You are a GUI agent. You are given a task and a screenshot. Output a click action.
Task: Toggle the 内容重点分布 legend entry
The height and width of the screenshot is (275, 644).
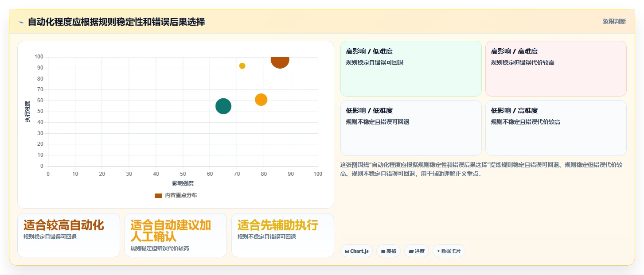click(x=176, y=195)
